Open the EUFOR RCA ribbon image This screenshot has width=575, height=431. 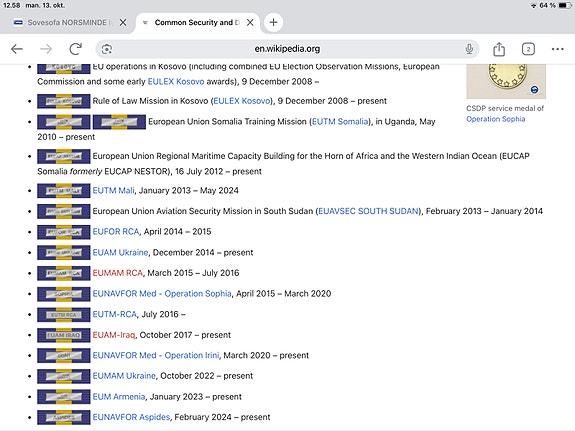(63, 232)
